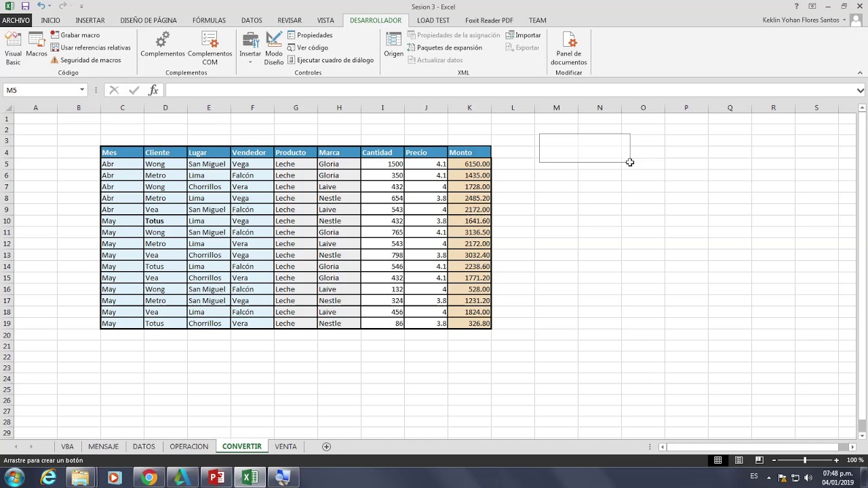Open the Panel de documentos

[568, 48]
